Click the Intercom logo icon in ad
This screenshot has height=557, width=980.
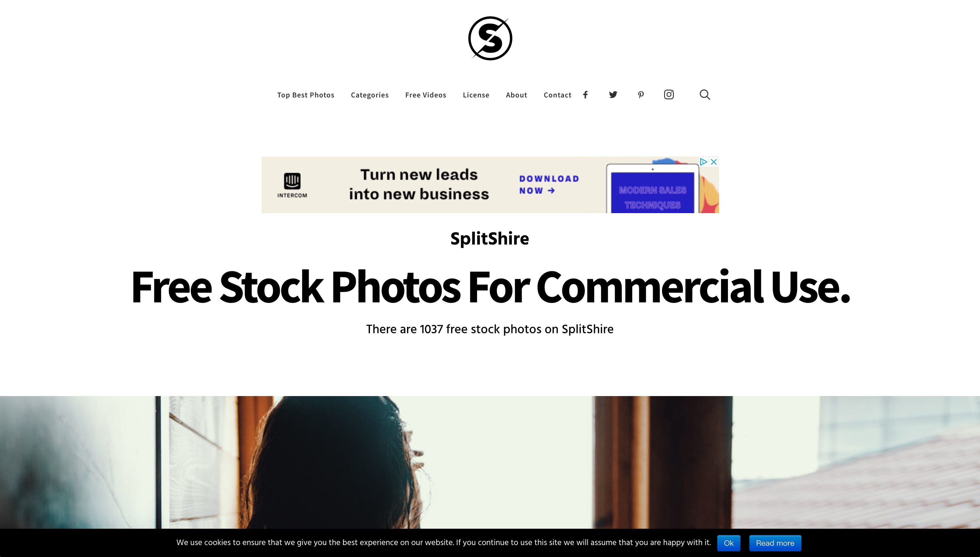pyautogui.click(x=292, y=181)
